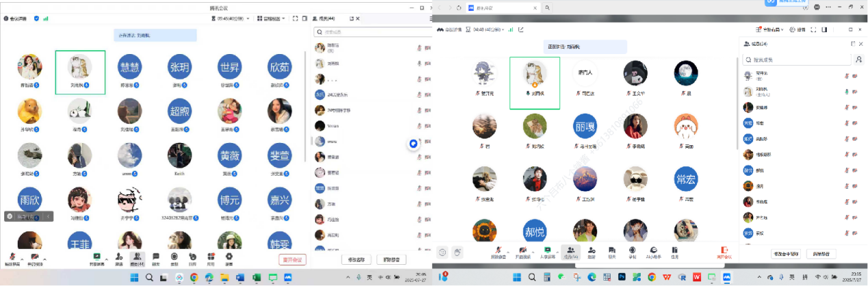This screenshot has width=868, height=286.
Task: Open Chat in left meeting window toolbar
Action: point(156,257)
